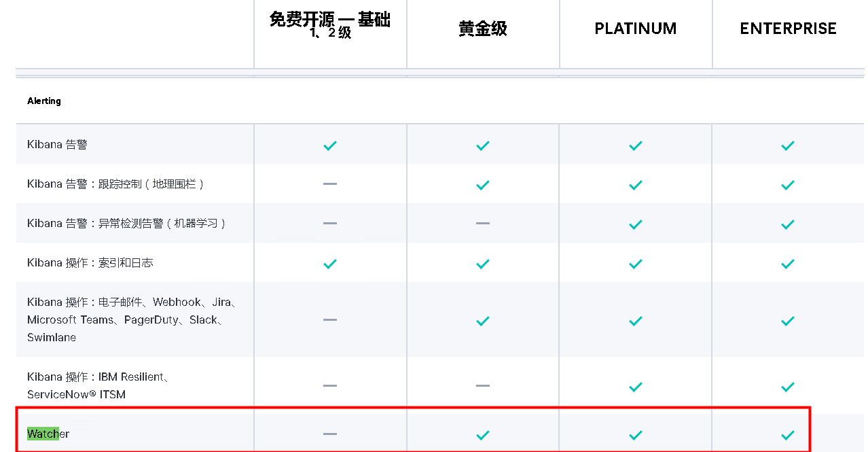Click the highlighted Watcher feature label
The image size is (868, 452).
click(x=48, y=434)
